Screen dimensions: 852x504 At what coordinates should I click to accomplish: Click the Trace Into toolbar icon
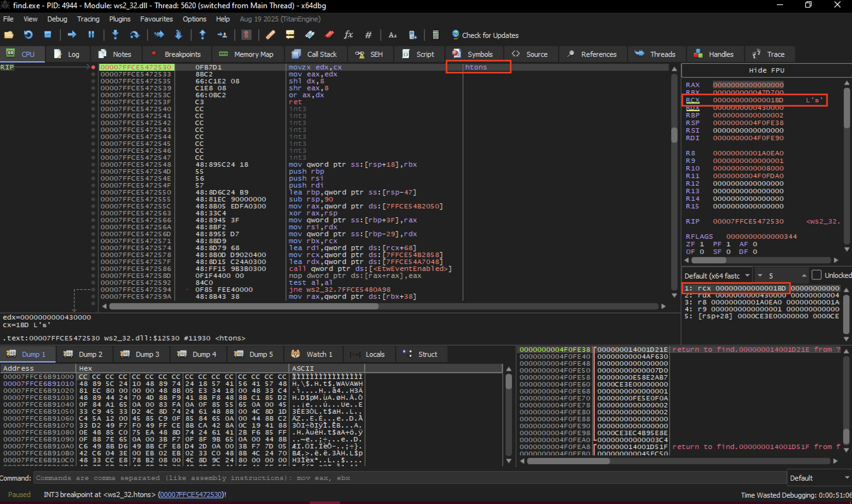(159, 35)
